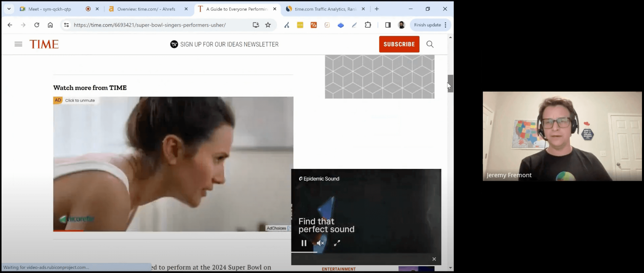Pause the Epidemic Sound floating video
This screenshot has height=273, width=644.
pos(304,243)
